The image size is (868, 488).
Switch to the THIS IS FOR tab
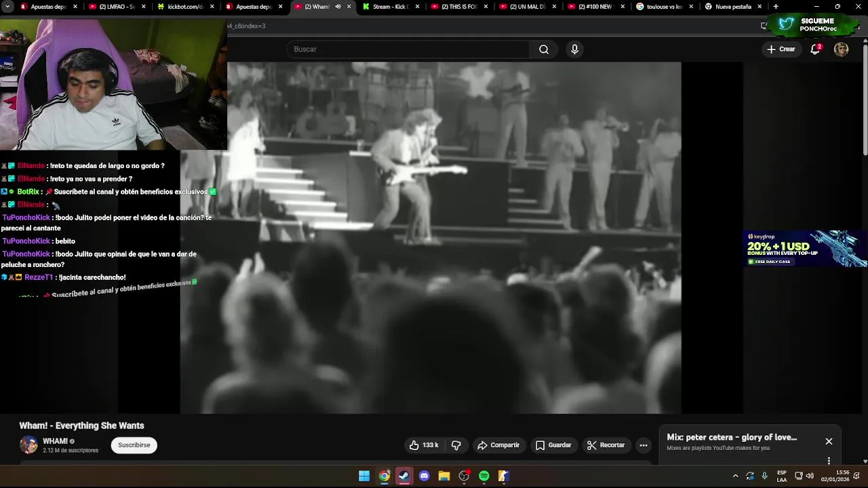coord(459,7)
